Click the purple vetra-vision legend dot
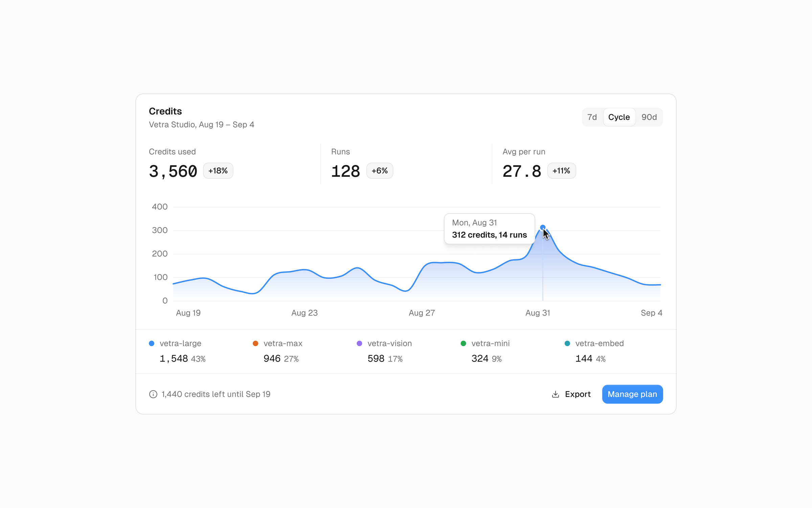The width and height of the screenshot is (812, 508). 359,343
